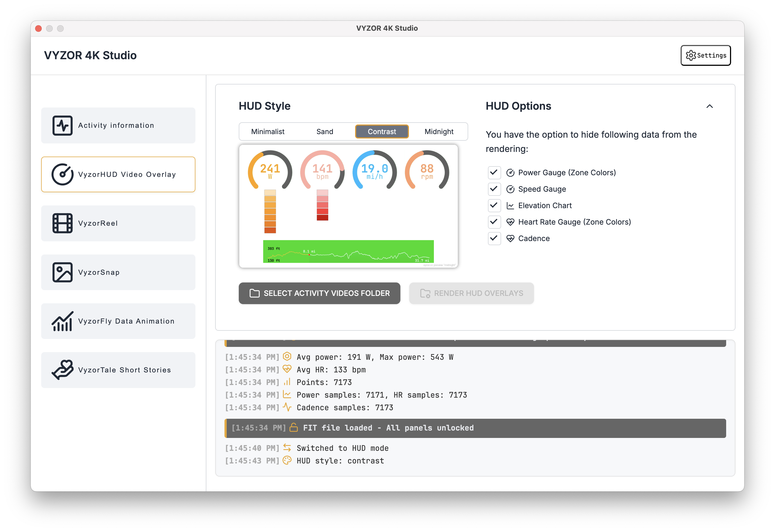Open the Activity information panel
Viewport: 775px width, 532px height.
point(118,125)
